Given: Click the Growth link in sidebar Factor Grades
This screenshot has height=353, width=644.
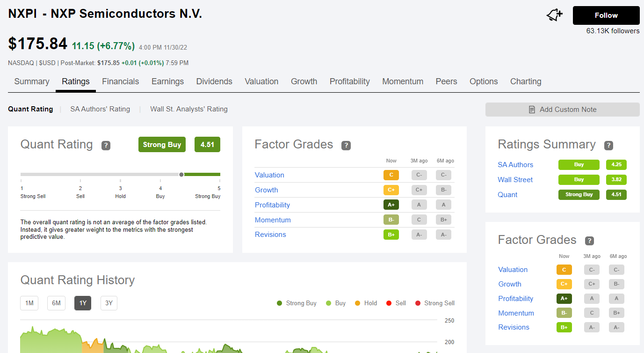Looking at the screenshot, I should (510, 284).
